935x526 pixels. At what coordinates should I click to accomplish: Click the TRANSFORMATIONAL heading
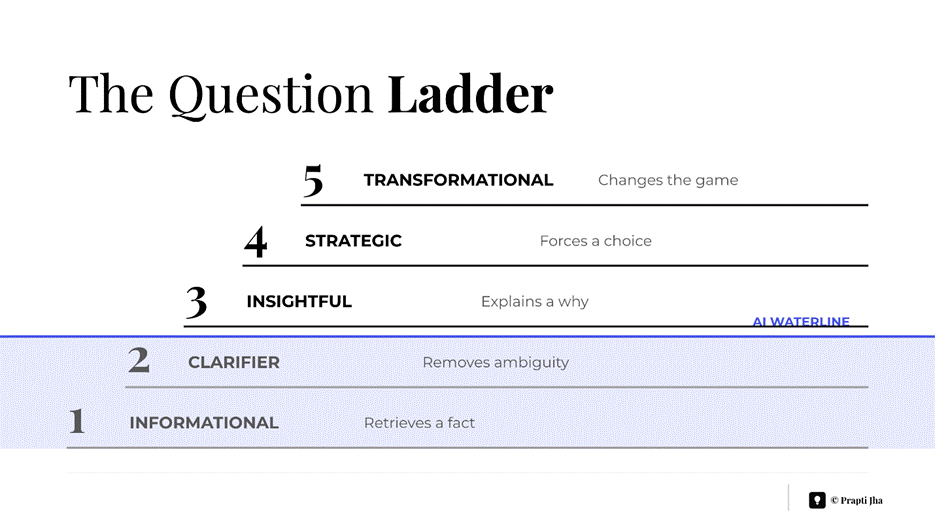coord(459,180)
